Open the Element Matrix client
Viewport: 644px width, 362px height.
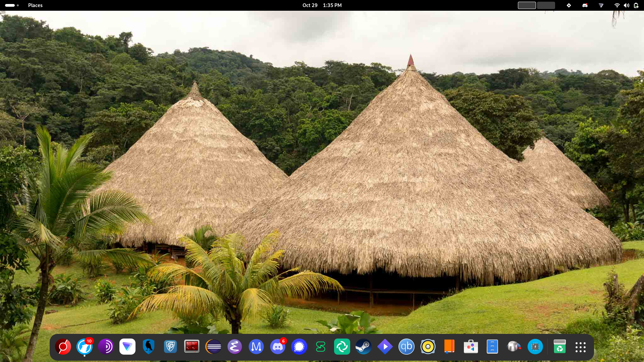click(x=342, y=347)
